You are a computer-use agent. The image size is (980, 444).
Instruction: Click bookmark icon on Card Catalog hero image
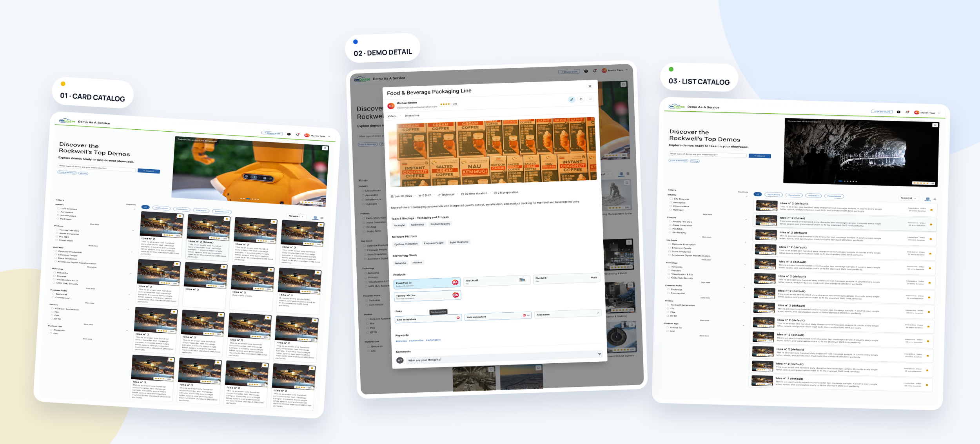tap(325, 148)
